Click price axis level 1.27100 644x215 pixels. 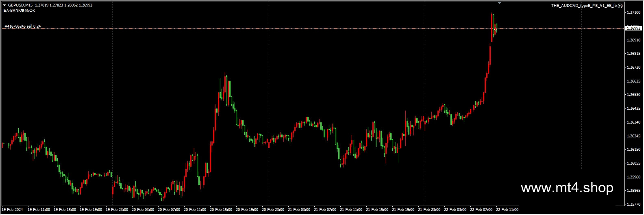coord(633,13)
